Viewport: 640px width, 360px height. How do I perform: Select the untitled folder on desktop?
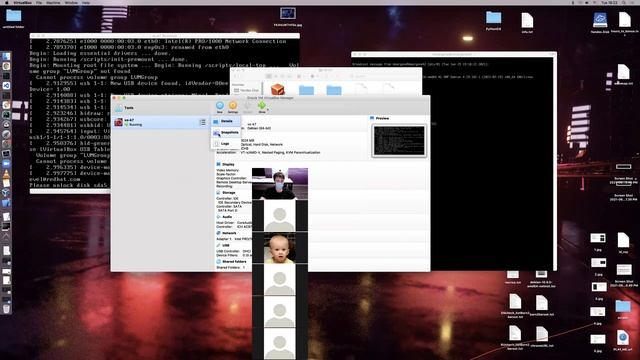click(x=13, y=18)
